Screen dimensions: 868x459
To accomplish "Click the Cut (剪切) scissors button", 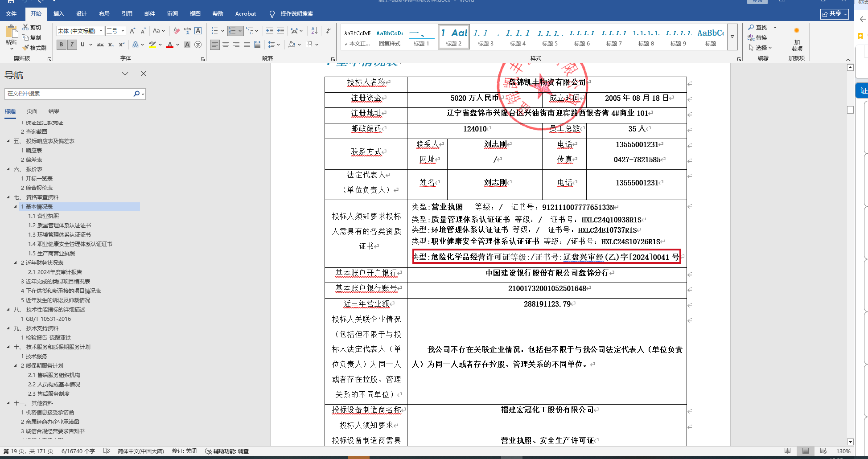I will 32,28.
